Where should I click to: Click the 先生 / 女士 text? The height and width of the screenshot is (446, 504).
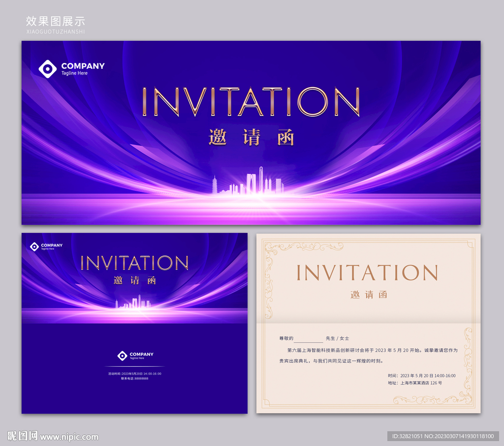tap(337, 339)
